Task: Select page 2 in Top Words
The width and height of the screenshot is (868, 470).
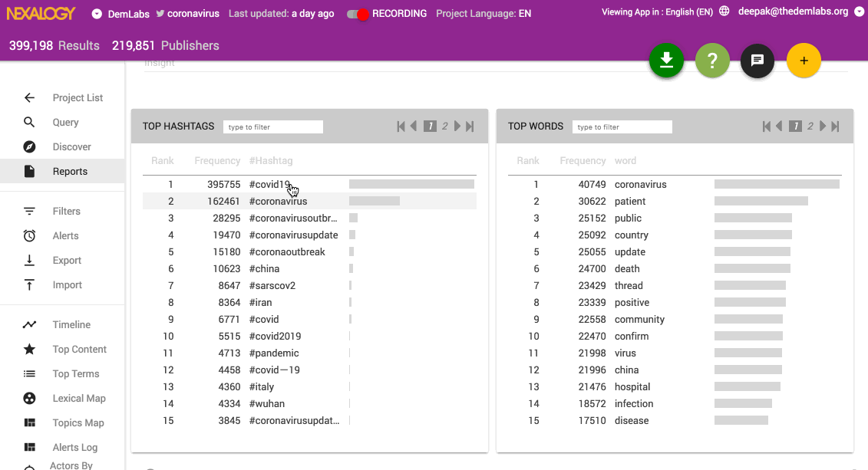Action: [x=810, y=126]
